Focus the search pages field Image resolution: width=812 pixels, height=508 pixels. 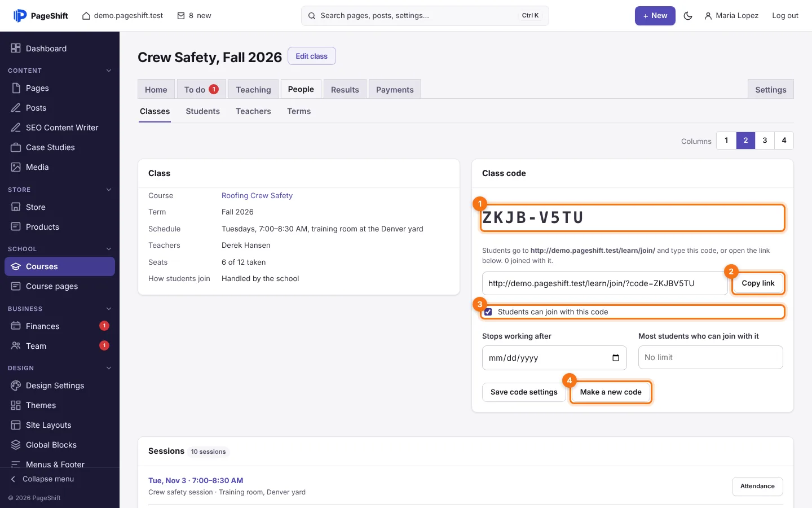point(425,16)
